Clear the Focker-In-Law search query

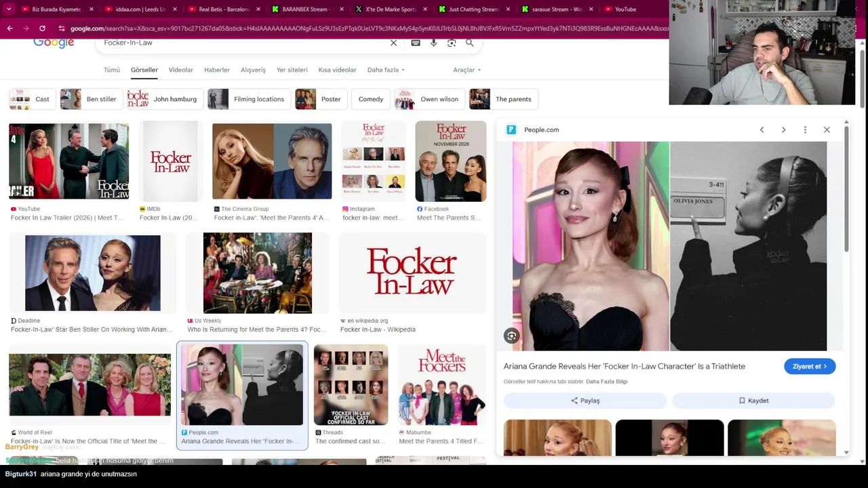click(393, 43)
